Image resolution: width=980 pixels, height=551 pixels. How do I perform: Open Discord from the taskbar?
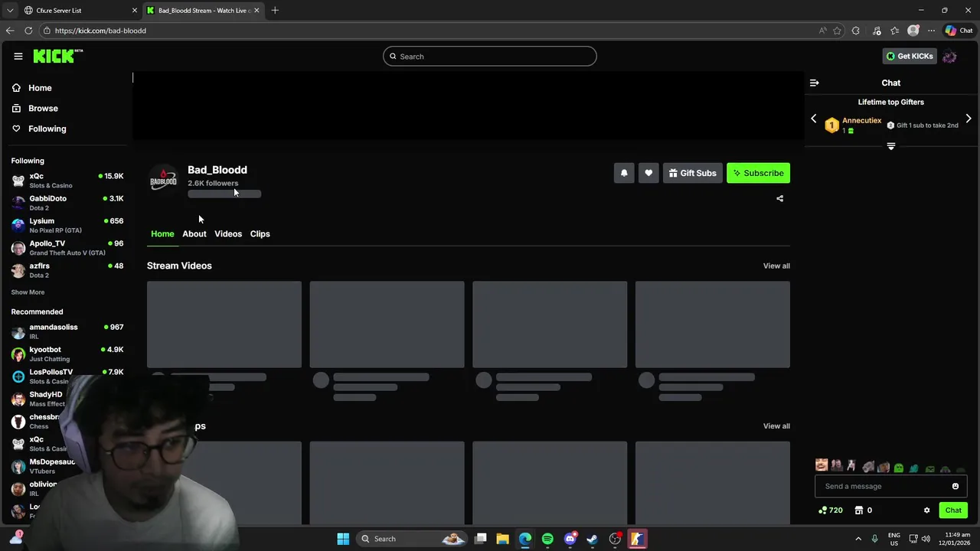[x=570, y=539]
